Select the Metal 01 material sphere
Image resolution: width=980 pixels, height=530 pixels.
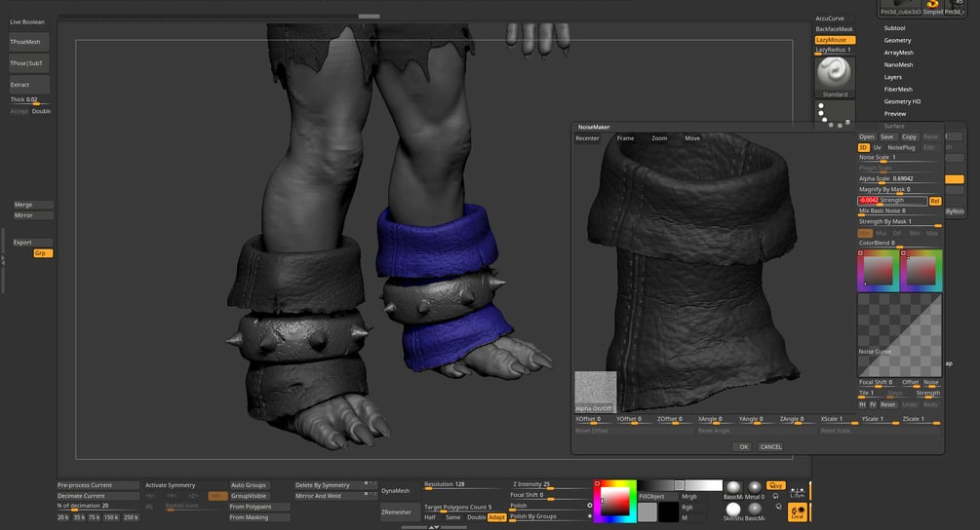755,490
